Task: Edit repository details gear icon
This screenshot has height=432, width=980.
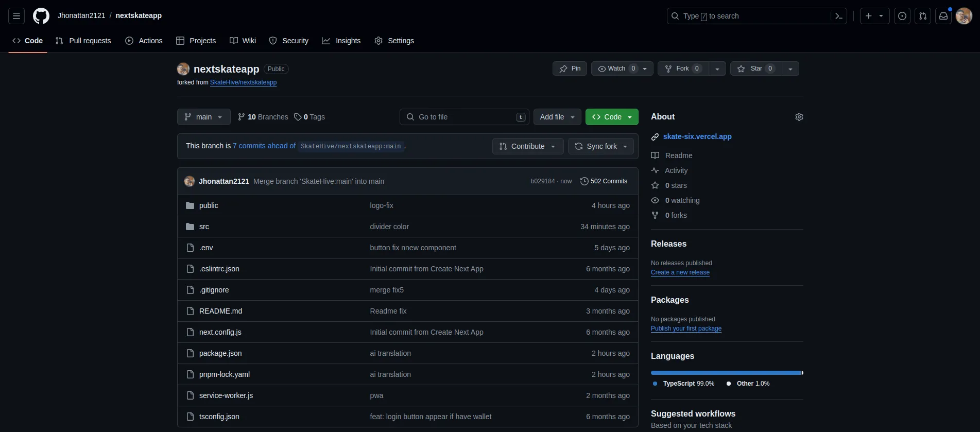Action: click(799, 117)
